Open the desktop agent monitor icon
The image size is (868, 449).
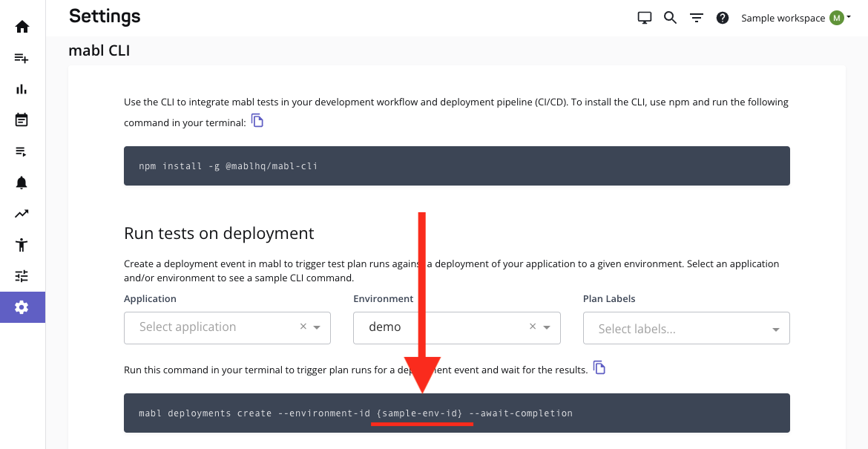pyautogui.click(x=644, y=17)
